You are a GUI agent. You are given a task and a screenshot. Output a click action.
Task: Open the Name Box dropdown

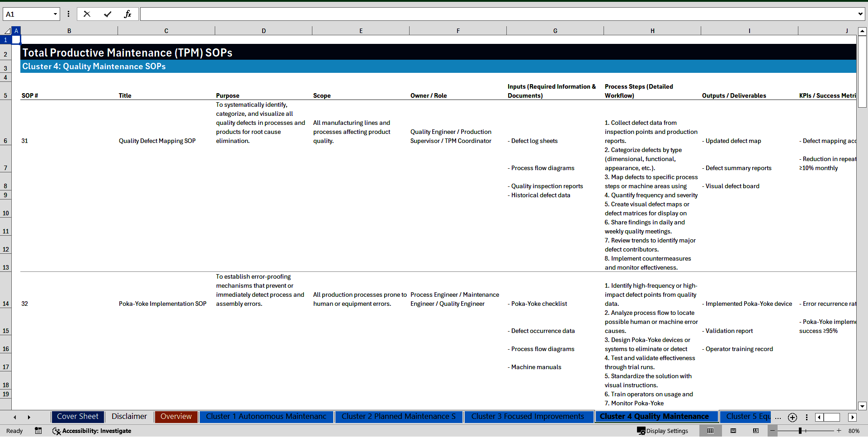[x=56, y=14]
